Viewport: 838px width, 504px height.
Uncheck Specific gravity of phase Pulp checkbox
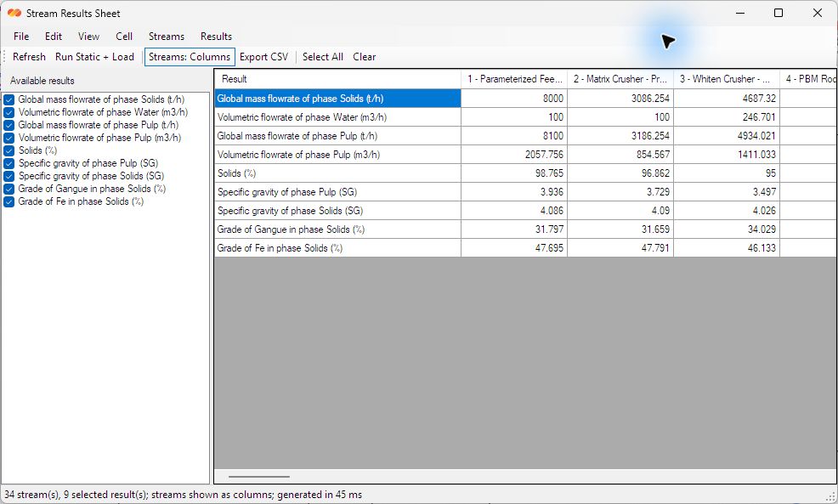tap(9, 163)
